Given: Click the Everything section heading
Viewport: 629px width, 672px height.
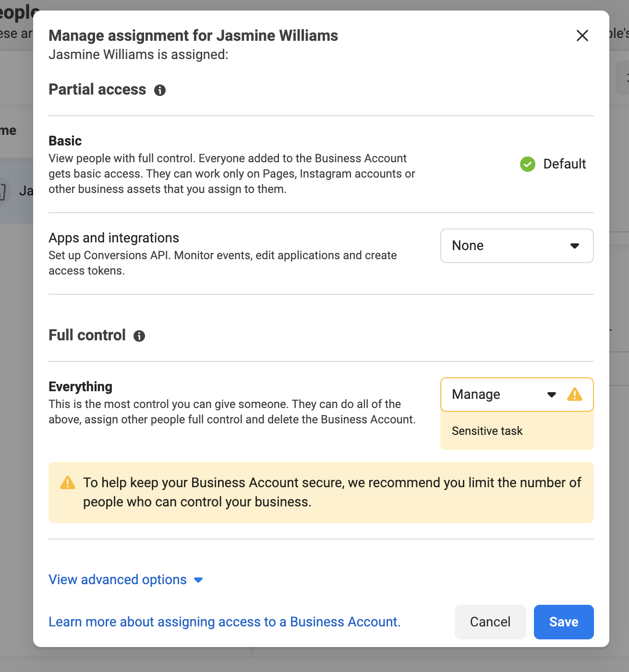Looking at the screenshot, I should click(x=80, y=387).
